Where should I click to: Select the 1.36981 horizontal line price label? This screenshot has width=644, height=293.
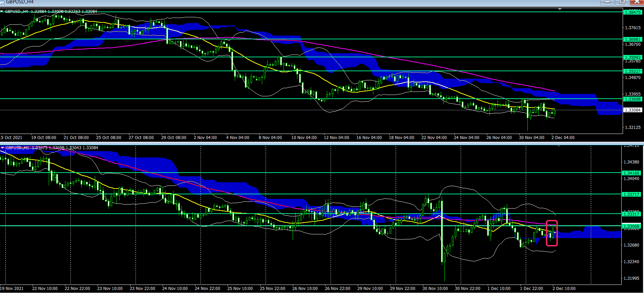pyautogui.click(x=632, y=40)
